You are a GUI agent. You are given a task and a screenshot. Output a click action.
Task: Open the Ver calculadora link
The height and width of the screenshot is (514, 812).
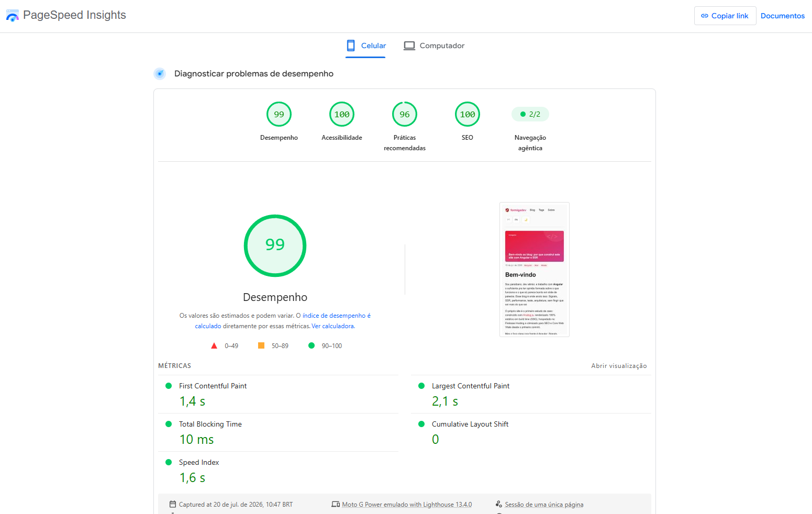333,326
